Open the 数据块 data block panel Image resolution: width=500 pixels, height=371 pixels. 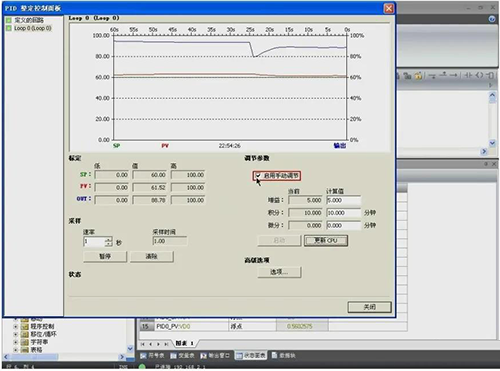pyautogui.click(x=283, y=356)
